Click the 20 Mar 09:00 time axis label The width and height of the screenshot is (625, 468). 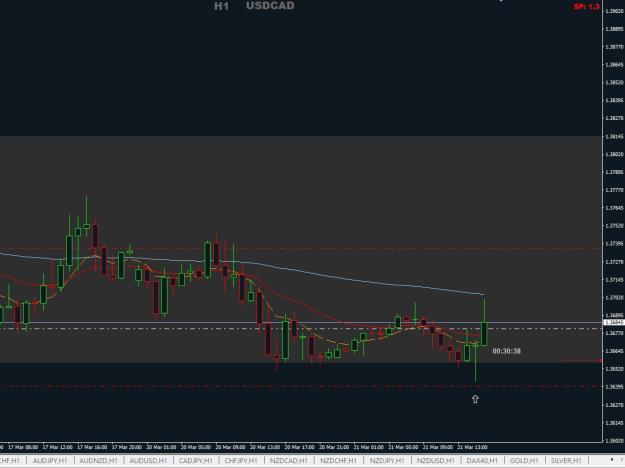tap(230, 447)
